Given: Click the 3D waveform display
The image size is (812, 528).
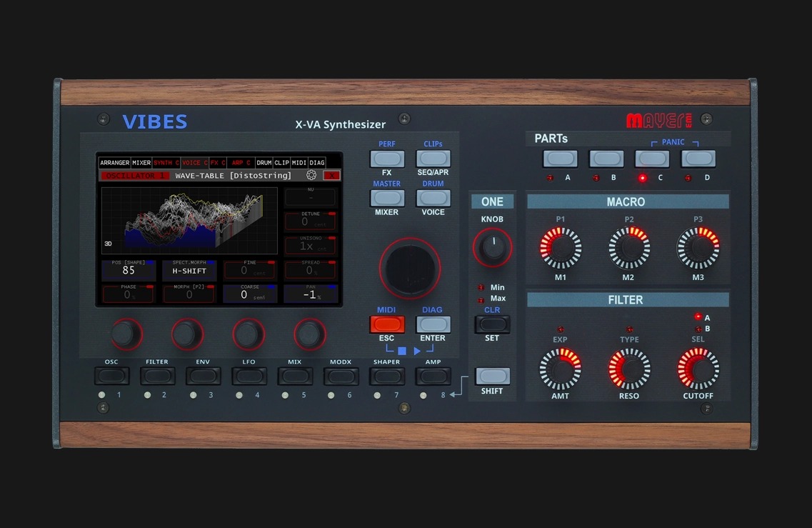Looking at the screenshot, I should click(x=189, y=220).
